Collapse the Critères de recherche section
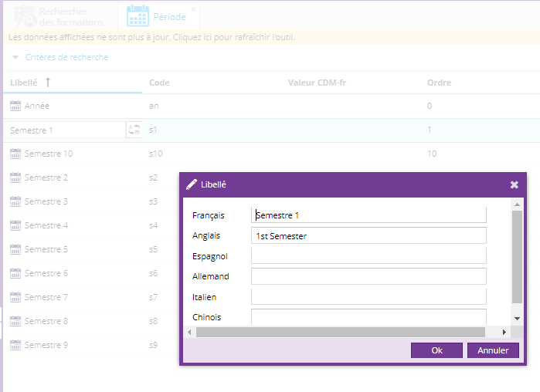The height and width of the screenshot is (392, 540). 16,57
